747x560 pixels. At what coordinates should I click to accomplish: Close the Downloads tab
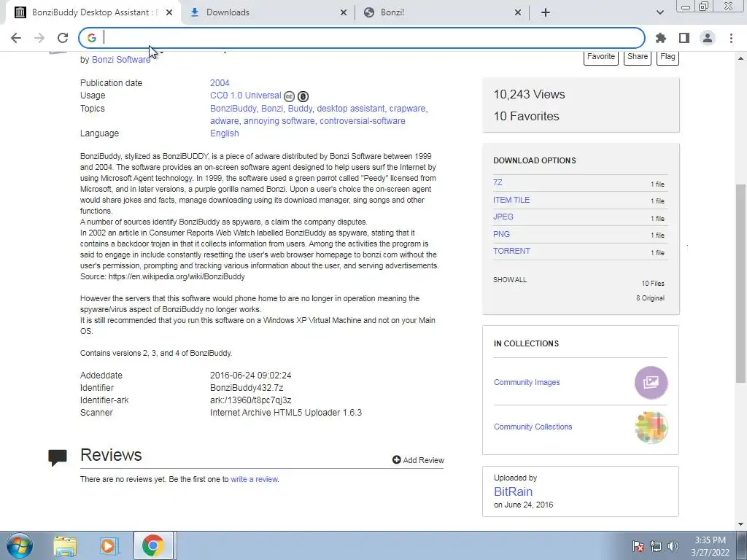point(344,13)
